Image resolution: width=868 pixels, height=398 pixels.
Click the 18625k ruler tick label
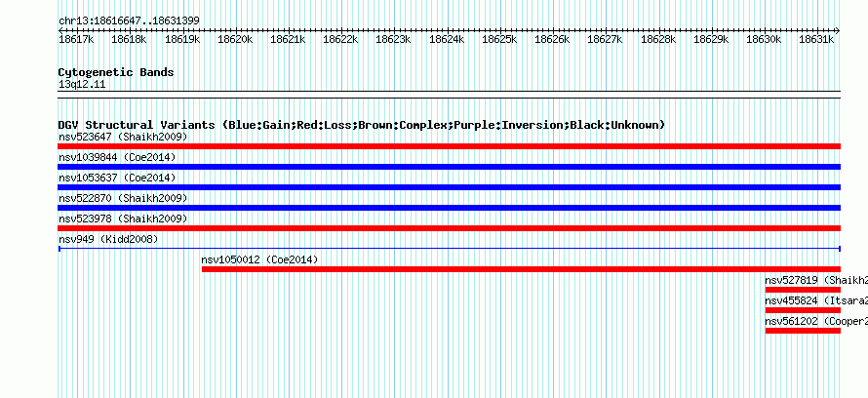tap(499, 39)
